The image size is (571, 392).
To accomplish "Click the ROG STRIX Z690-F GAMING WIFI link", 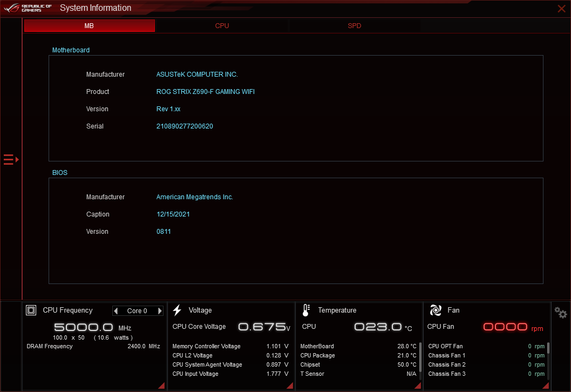I will coord(205,91).
